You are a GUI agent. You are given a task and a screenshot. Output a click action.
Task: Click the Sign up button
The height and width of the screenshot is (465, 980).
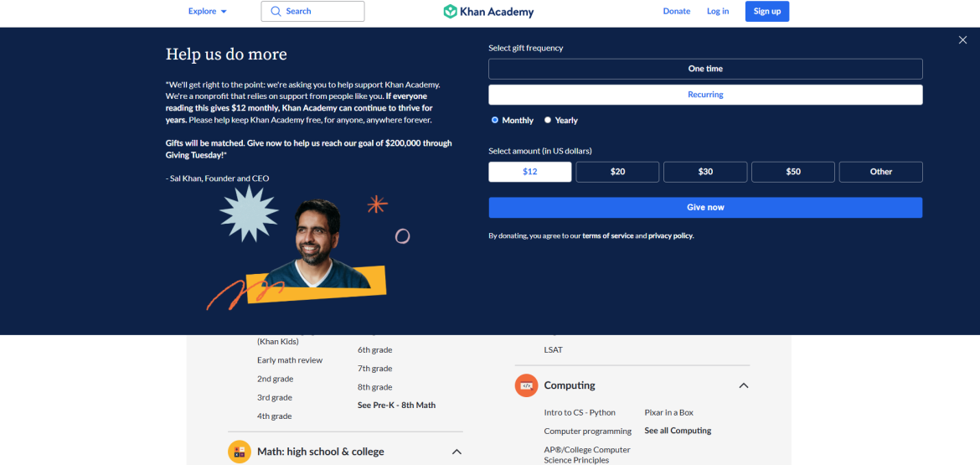tap(767, 11)
